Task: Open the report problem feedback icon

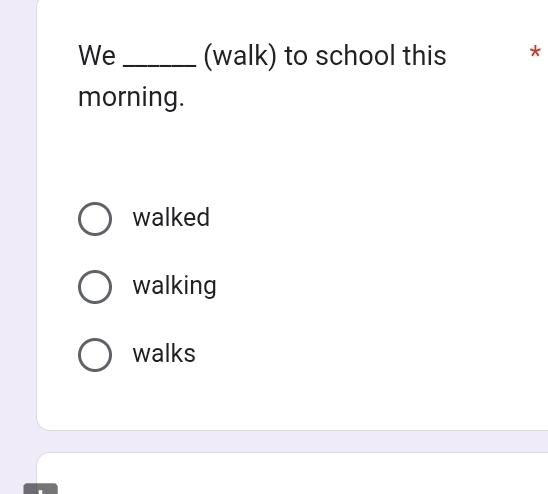Action: click(x=41, y=489)
